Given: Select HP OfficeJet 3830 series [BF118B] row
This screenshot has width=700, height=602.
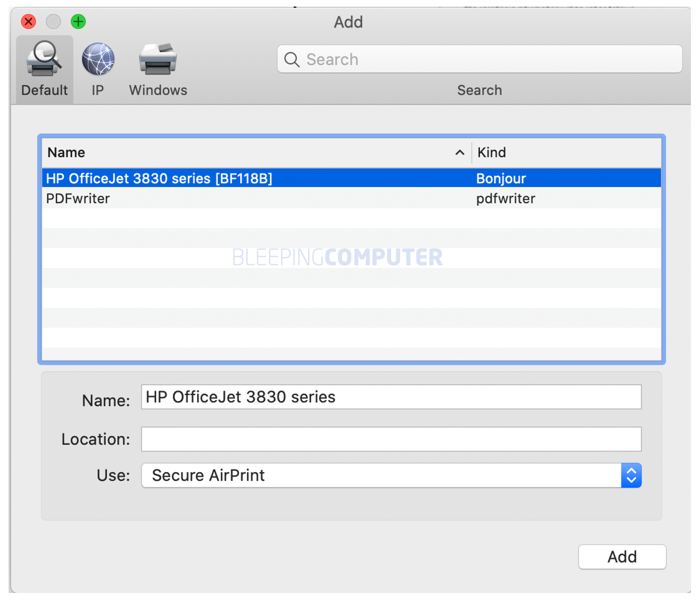Looking at the screenshot, I should click(x=352, y=178).
